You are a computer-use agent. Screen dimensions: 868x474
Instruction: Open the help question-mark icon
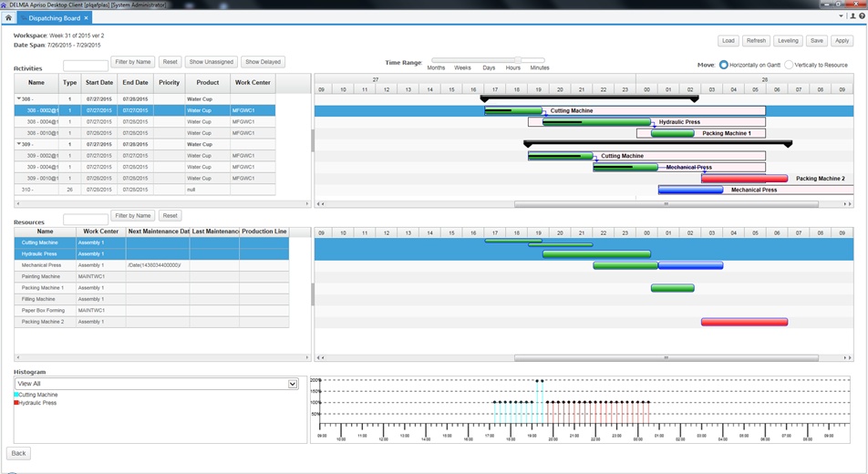tap(862, 16)
